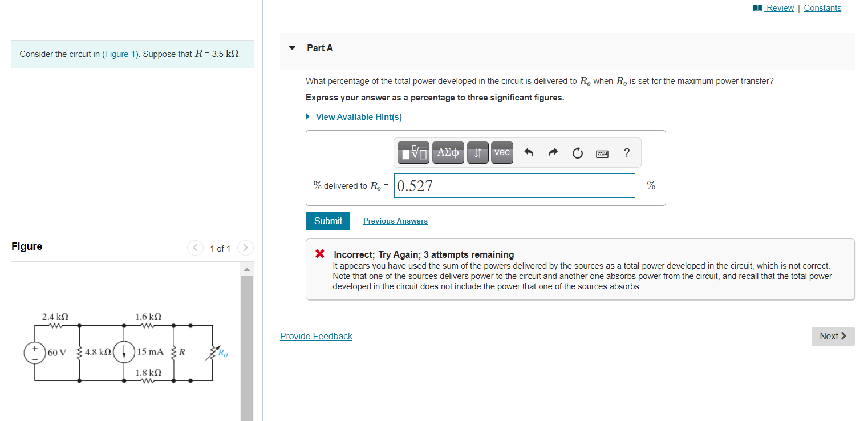Open the keyboard shortcuts icon
The width and height of the screenshot is (868, 421).
click(x=602, y=153)
